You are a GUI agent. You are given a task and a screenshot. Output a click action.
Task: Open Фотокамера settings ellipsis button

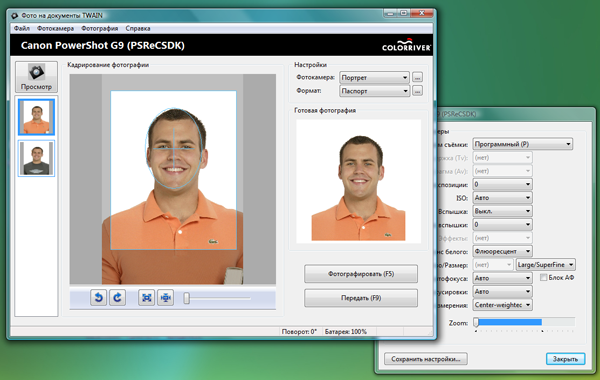[417, 78]
